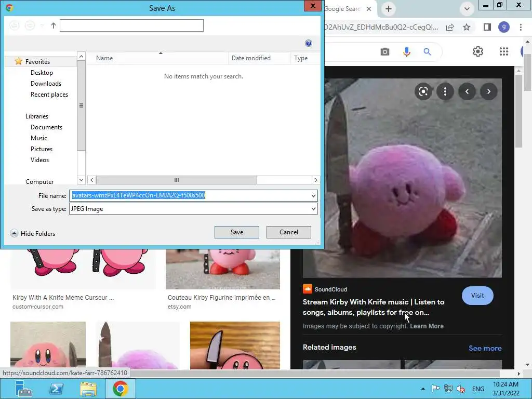Open image preview more-options menu
This screenshot has height=399, width=532.
point(445,91)
